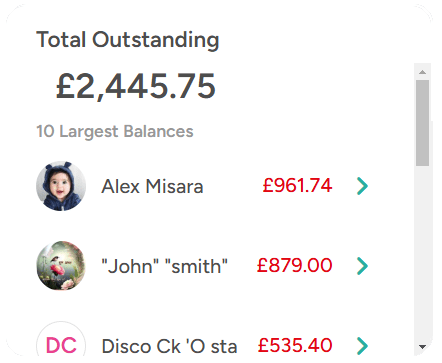Click the Total Outstanding heading
Viewport: 442px width, 363px height.
128,40
